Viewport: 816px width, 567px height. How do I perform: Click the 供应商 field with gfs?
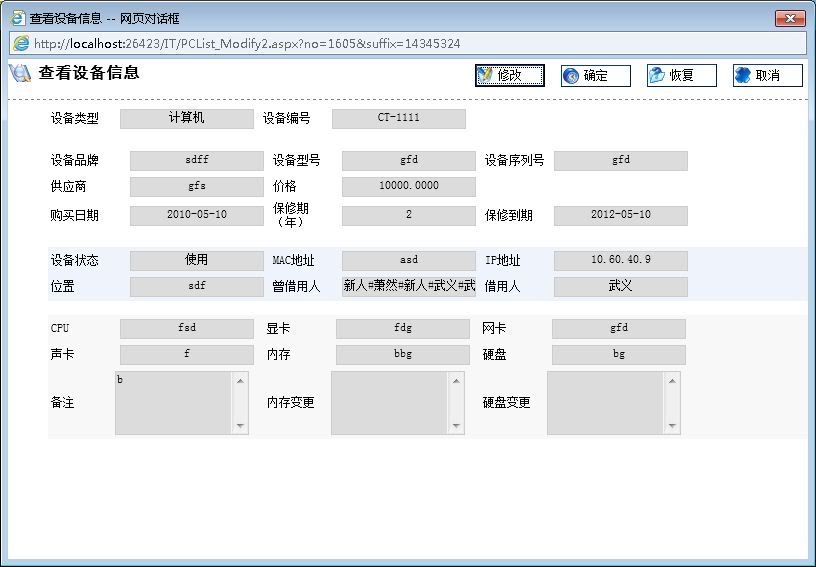click(x=197, y=187)
